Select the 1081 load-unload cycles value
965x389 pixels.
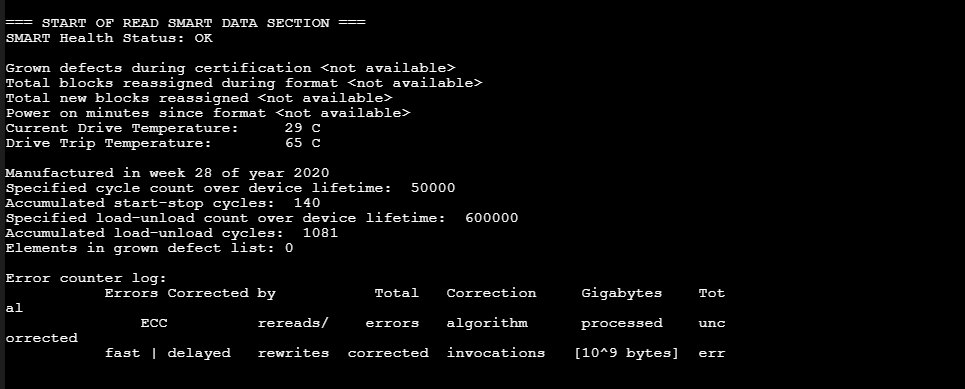click(320, 233)
